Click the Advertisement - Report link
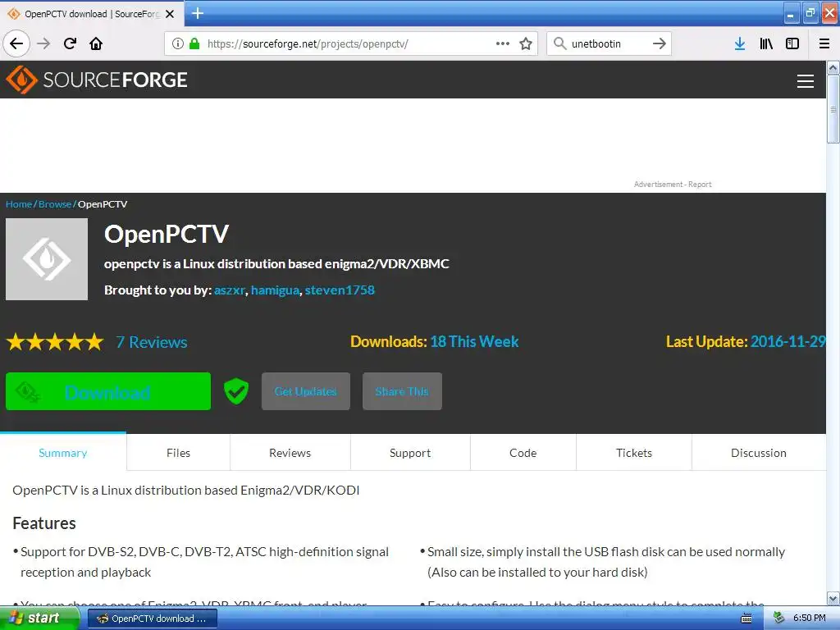 pyautogui.click(x=673, y=185)
